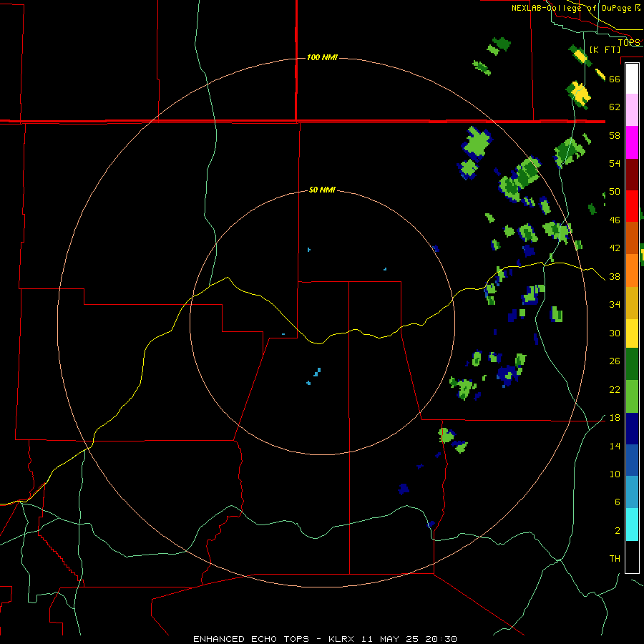This screenshot has height=644, width=644.
Task: Select the dark red legend swatch
Action: pos(632,174)
